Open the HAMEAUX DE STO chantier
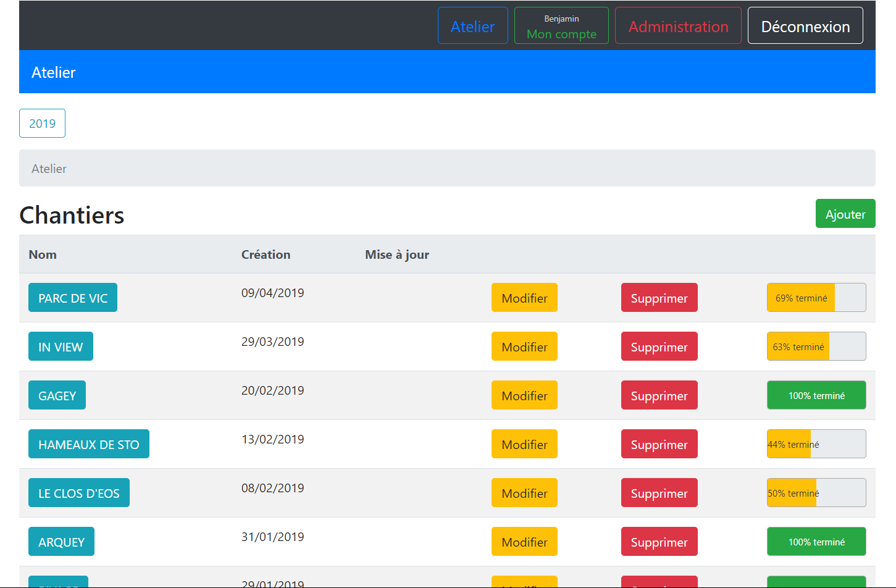Image resolution: width=896 pixels, height=588 pixels. 89,444
